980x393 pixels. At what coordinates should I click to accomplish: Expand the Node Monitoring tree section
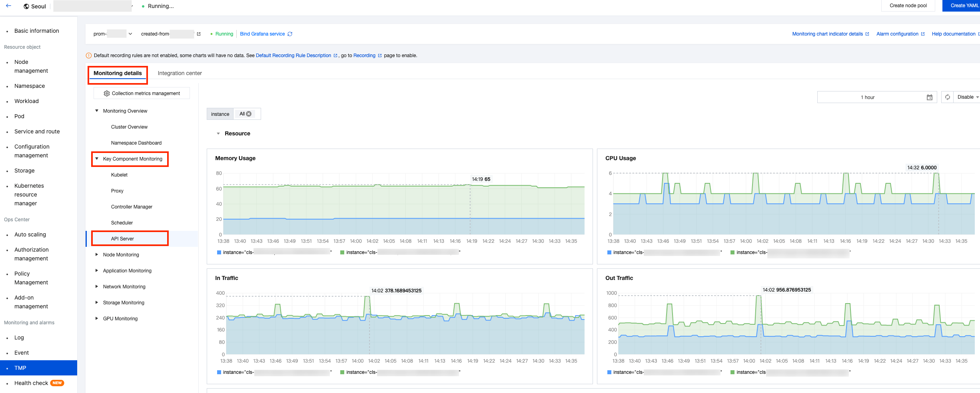click(x=97, y=255)
